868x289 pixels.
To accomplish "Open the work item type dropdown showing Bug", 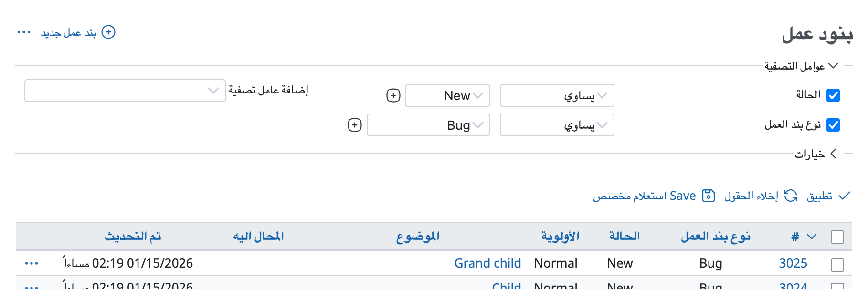I will coord(428,125).
